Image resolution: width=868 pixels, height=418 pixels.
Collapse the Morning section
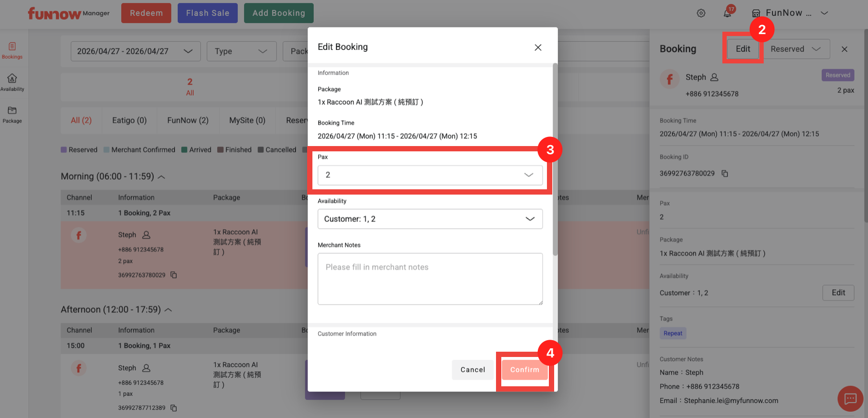[161, 177]
